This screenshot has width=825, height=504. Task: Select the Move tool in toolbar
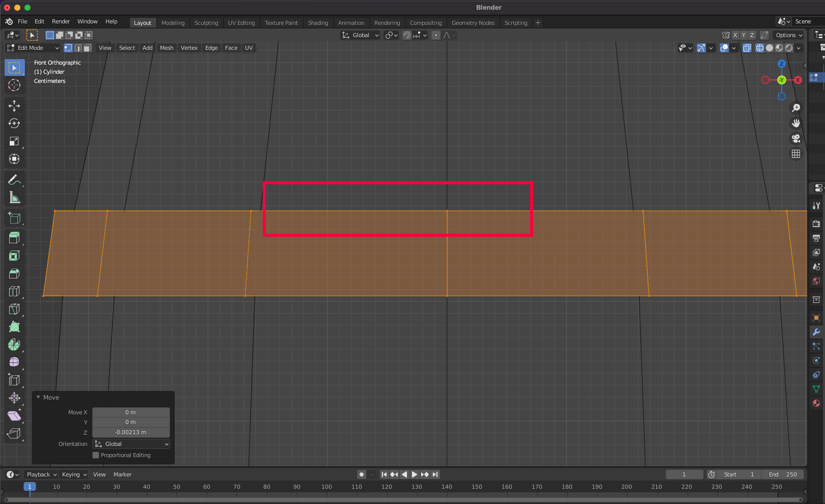coord(14,105)
